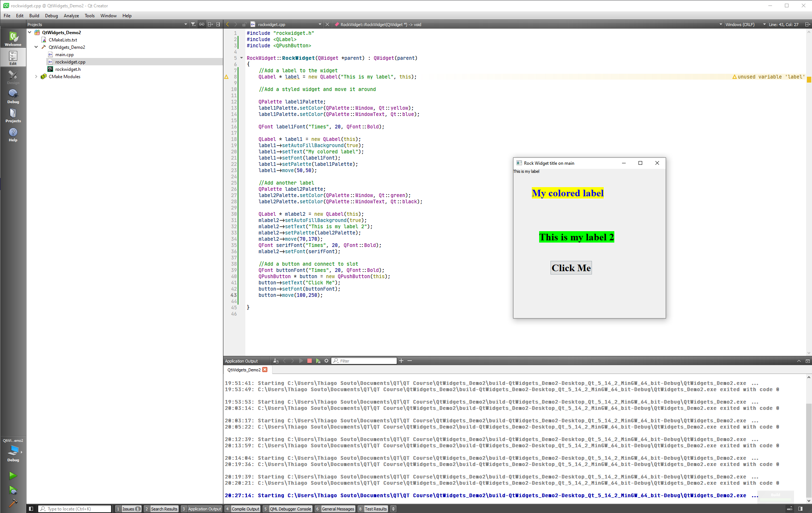Toggle right sidebar visibility in status bar
The width and height of the screenshot is (812, 513).
[800, 509]
